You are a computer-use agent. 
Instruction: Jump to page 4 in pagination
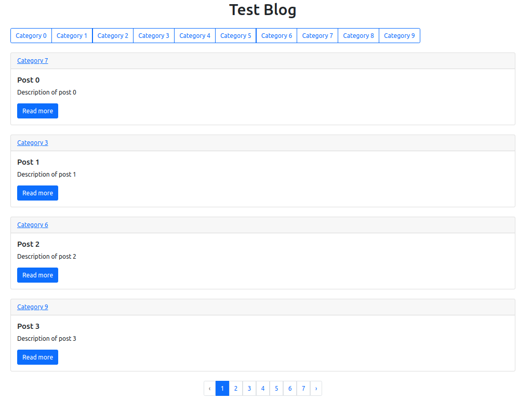tap(263, 388)
